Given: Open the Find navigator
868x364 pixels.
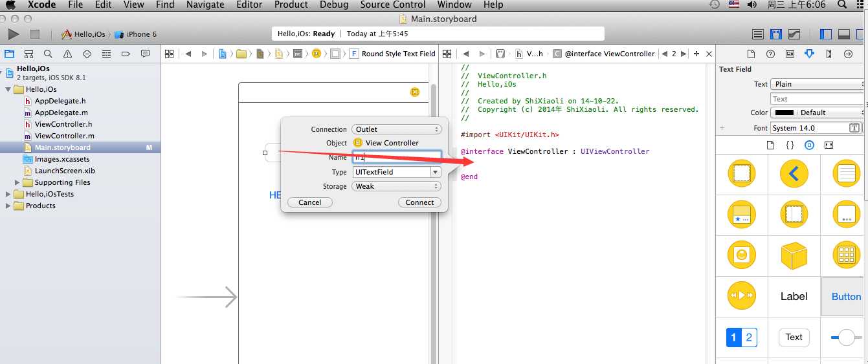Looking at the screenshot, I should point(48,54).
